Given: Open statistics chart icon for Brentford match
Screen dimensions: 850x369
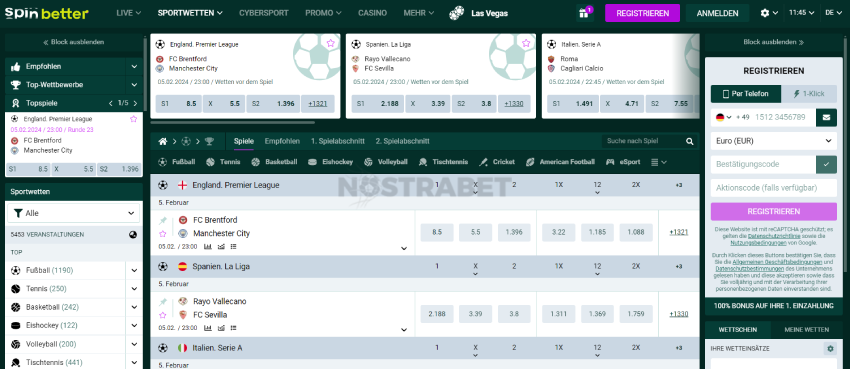Looking at the screenshot, I should pyautogui.click(x=208, y=247).
